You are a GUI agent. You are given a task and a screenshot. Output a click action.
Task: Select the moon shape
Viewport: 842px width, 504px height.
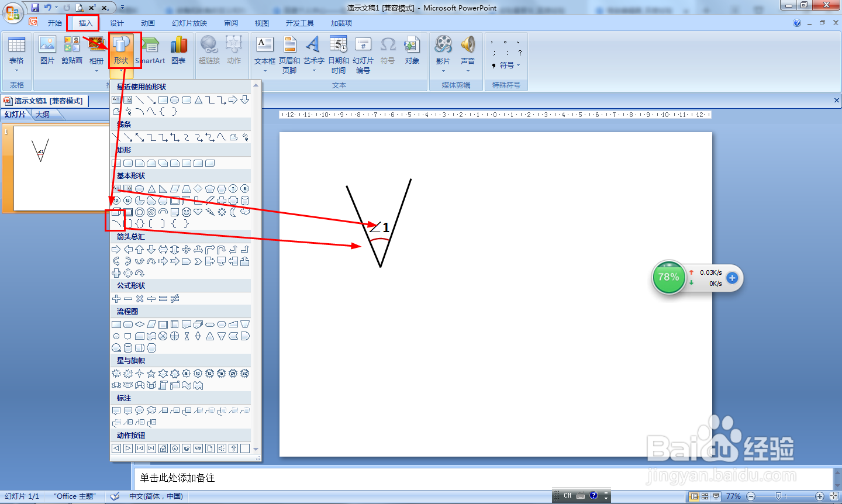[x=233, y=212]
